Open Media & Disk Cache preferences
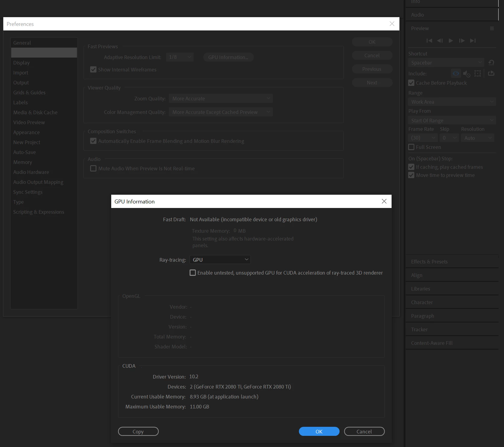 click(44, 112)
